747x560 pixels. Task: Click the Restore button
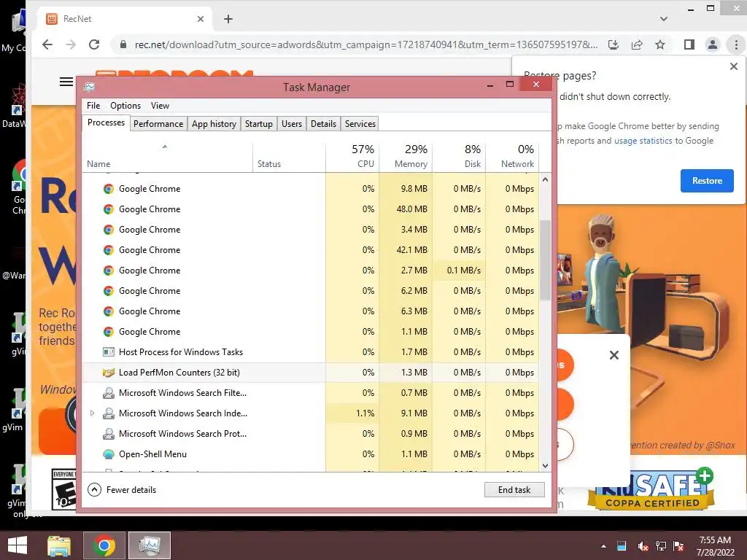coord(707,181)
